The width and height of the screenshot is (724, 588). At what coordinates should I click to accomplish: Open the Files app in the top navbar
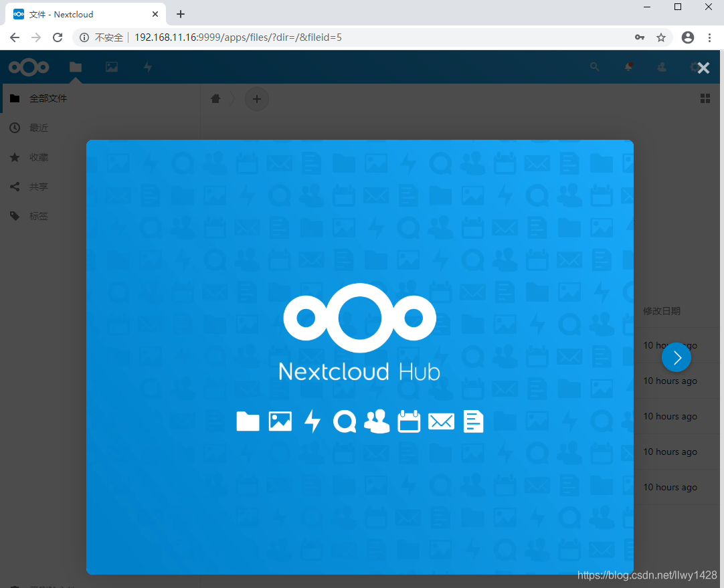(x=75, y=67)
